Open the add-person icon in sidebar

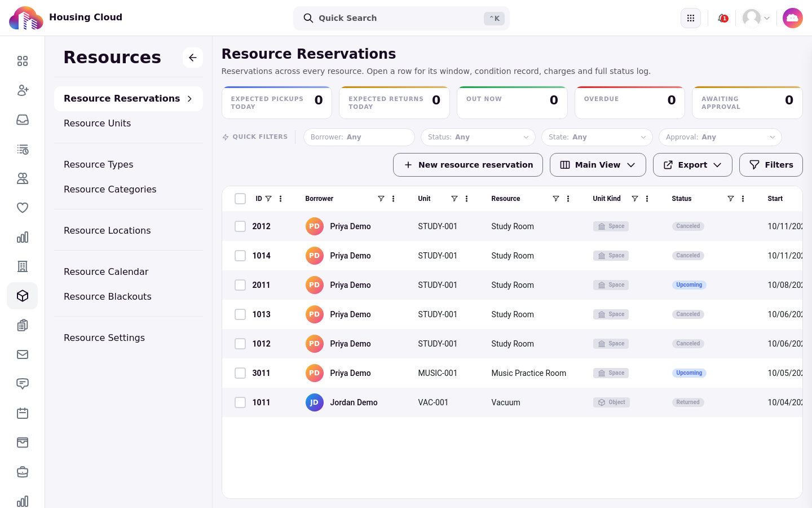[23, 90]
